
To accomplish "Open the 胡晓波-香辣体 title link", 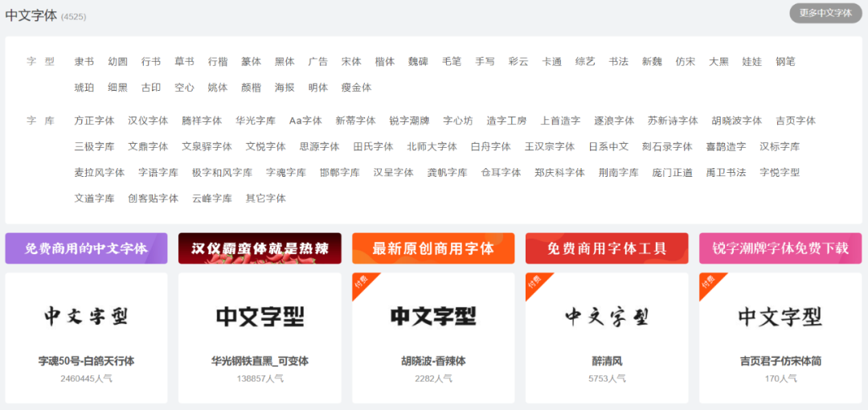I will [x=433, y=361].
